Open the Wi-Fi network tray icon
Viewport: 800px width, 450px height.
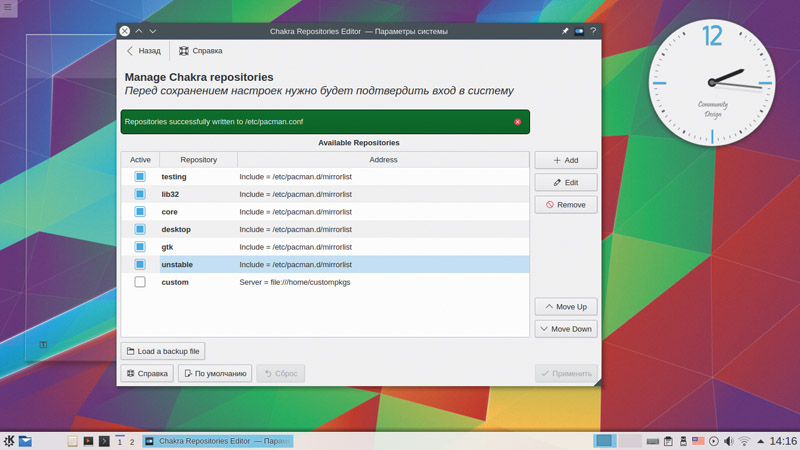[744, 441]
